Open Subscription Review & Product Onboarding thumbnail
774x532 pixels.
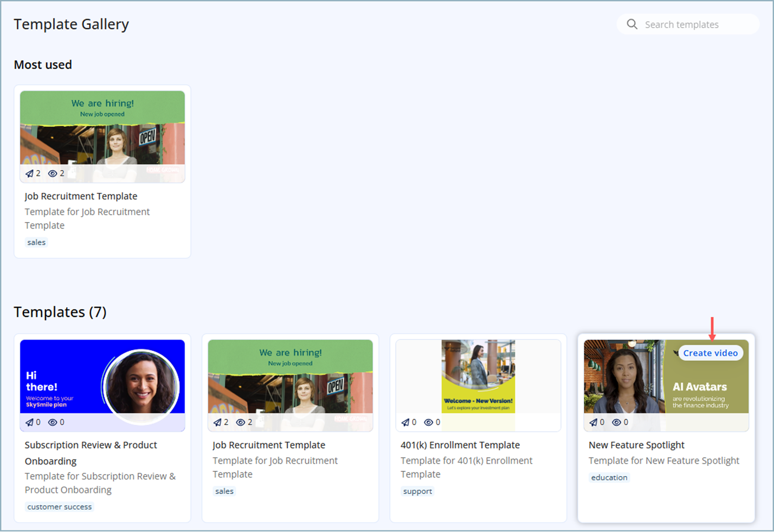(102, 379)
